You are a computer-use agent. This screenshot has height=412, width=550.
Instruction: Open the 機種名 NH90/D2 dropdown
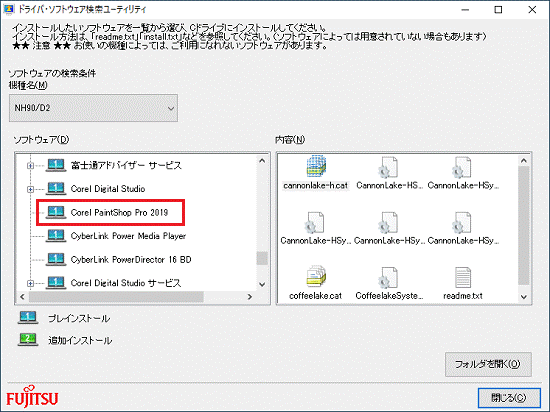click(x=93, y=108)
